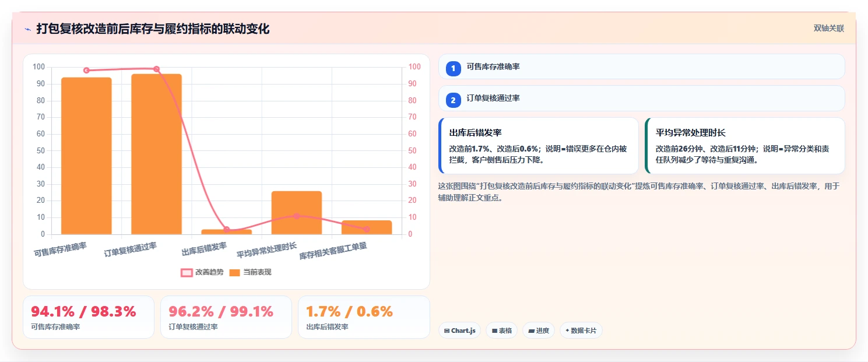Screen dimensions: 868x362
Task: Click the line point above 订单复核通过率 bar
Action: pos(156,69)
